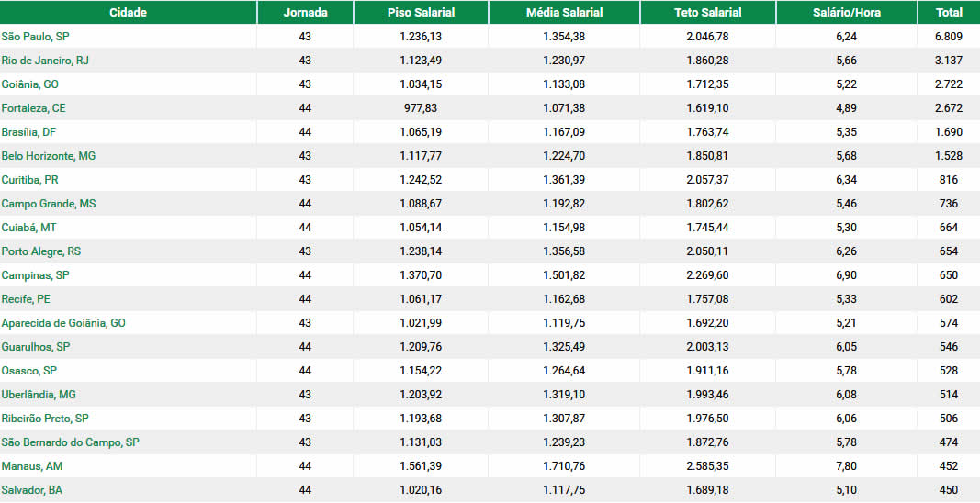Screen dimensions: 980x503
Task: Open São Bernardo do Campo, SP link
Action: 70,442
